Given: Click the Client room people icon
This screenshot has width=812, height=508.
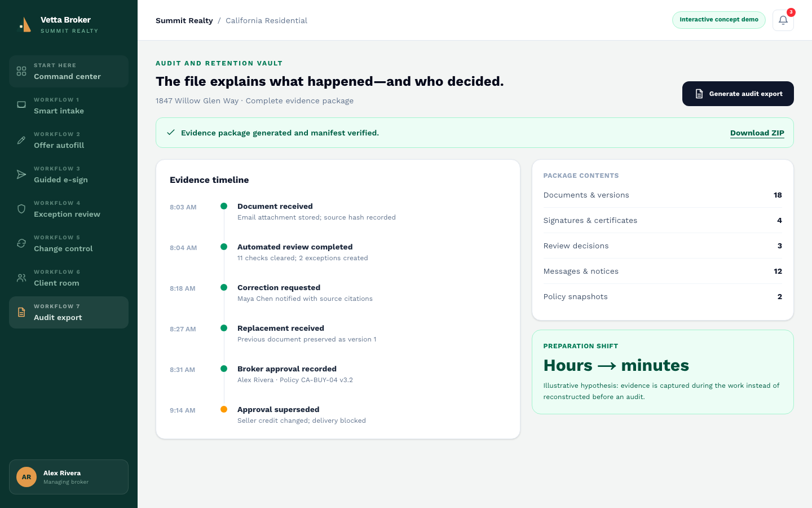Looking at the screenshot, I should tap(21, 278).
